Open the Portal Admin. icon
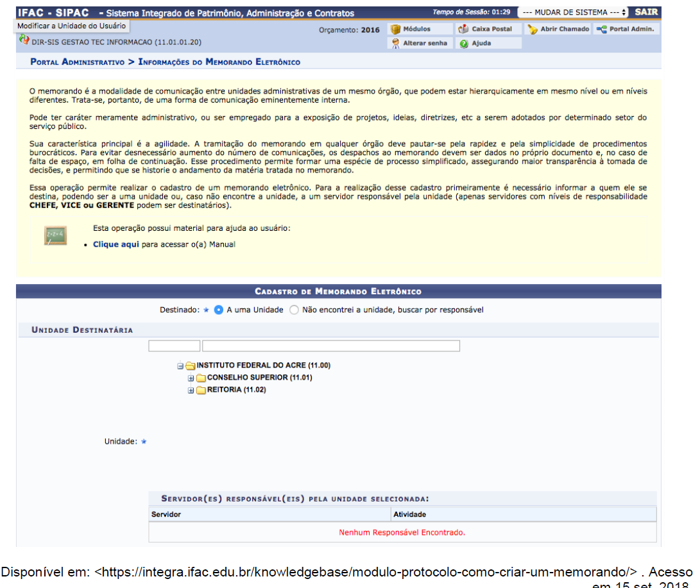The width and height of the screenshot is (700, 588). pos(601,29)
